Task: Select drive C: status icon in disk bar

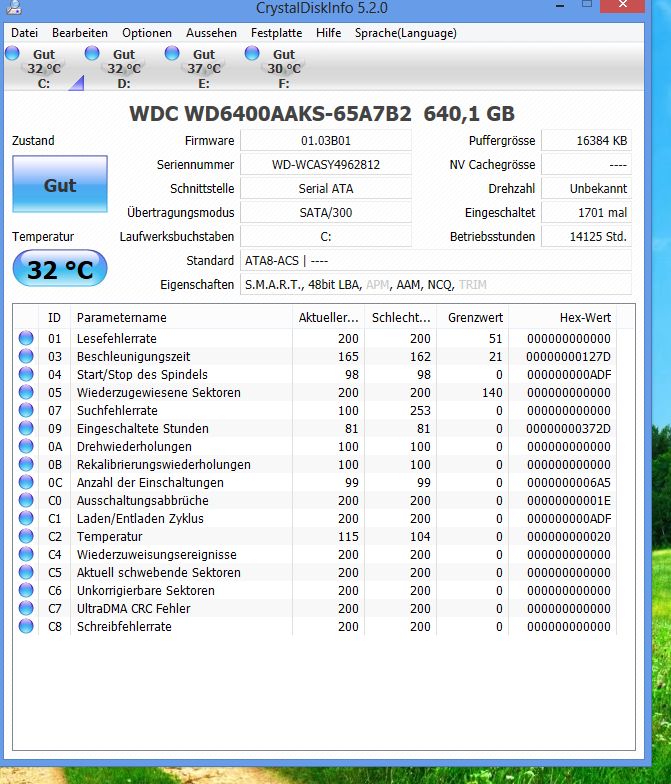Action: 12,53
